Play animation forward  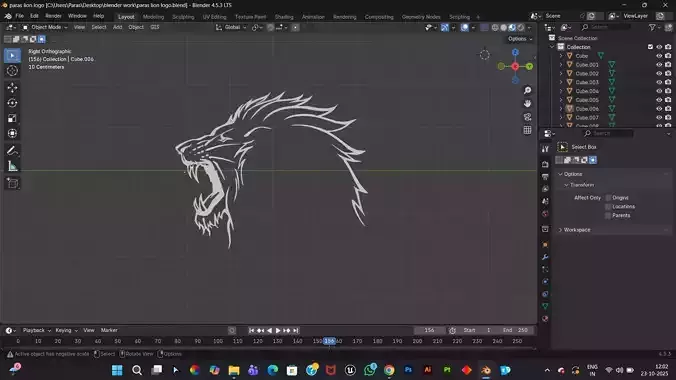pos(278,330)
